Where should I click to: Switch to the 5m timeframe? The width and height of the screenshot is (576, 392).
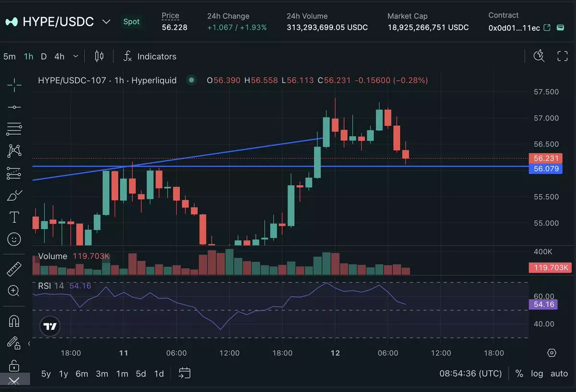coord(9,56)
